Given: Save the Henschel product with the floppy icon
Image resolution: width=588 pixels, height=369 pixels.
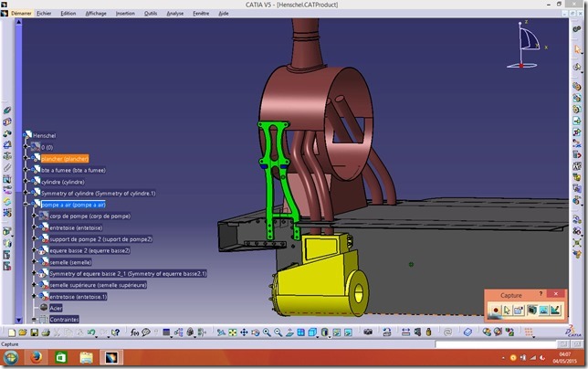Looking at the screenshot, I should (x=34, y=332).
